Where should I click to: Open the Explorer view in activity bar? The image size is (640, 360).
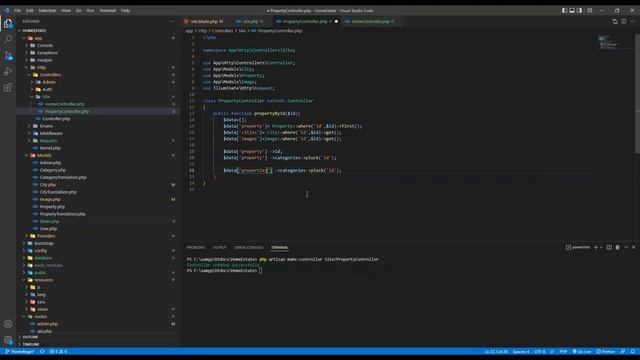tap(8, 24)
